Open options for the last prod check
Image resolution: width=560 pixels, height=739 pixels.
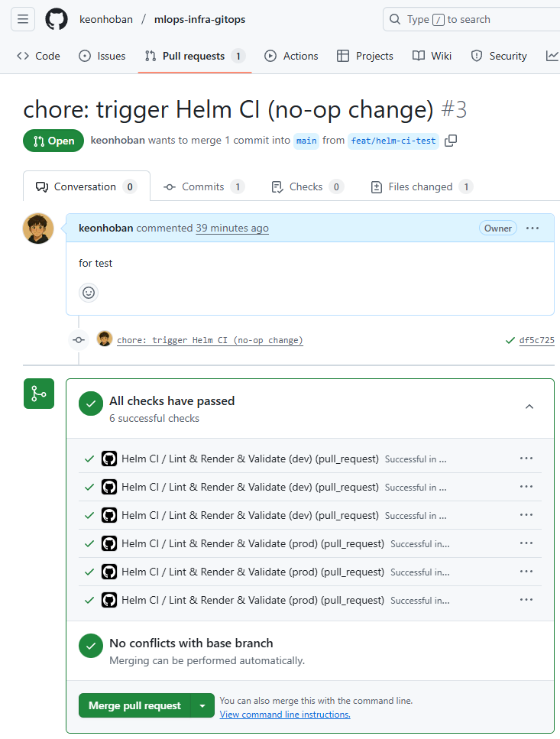pyautogui.click(x=526, y=600)
